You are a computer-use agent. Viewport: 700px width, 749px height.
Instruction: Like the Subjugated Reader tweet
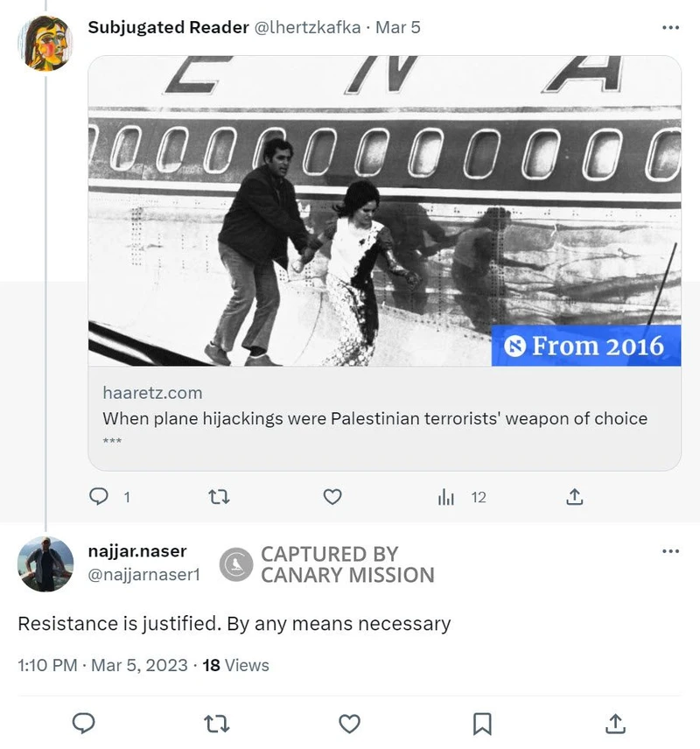(x=332, y=497)
